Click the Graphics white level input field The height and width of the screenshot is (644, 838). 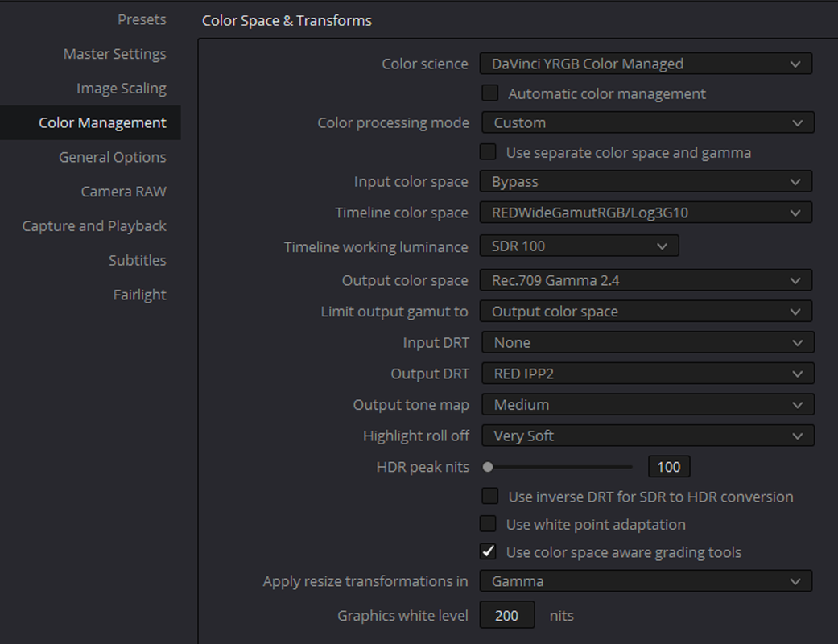click(506, 615)
